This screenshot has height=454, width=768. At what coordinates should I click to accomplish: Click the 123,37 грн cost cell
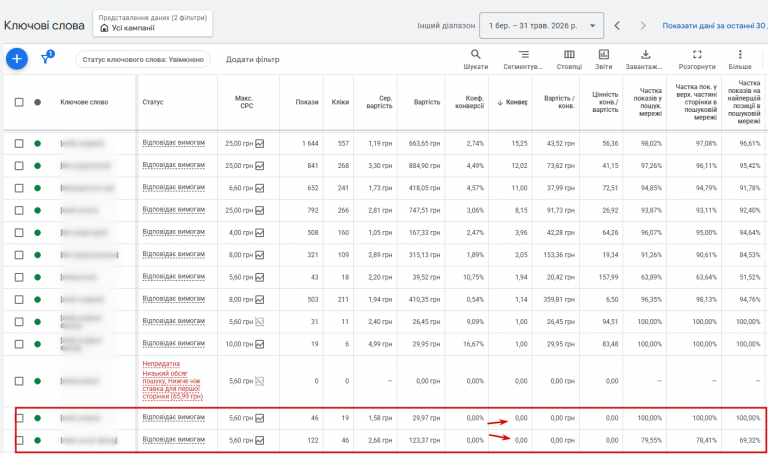pos(424,440)
